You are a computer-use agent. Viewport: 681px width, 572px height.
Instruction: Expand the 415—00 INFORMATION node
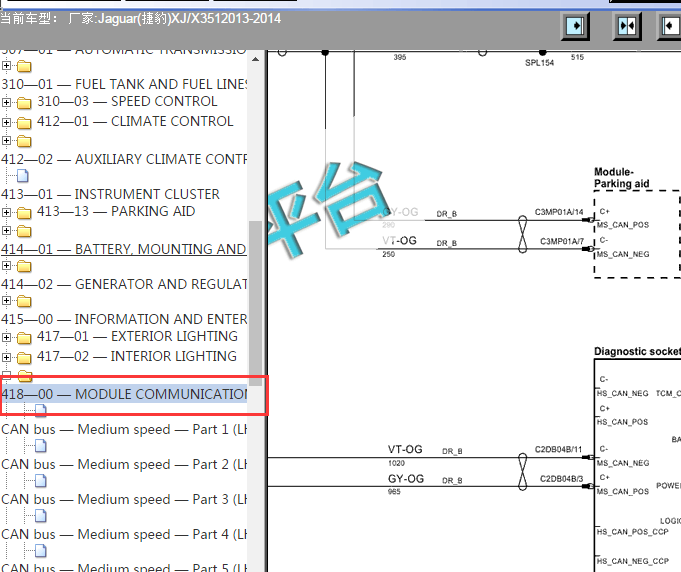pos(6,301)
